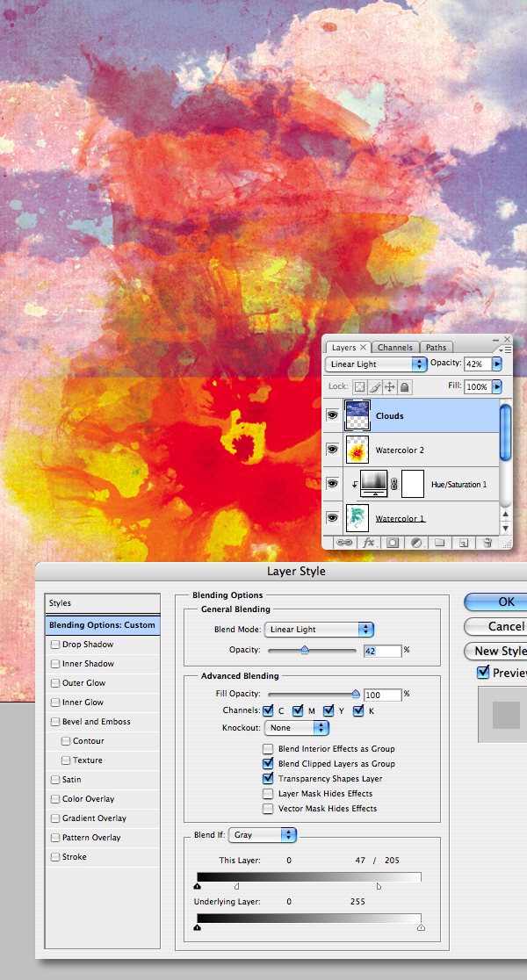Create a new group with folder icon
The image size is (527, 980).
[439, 543]
